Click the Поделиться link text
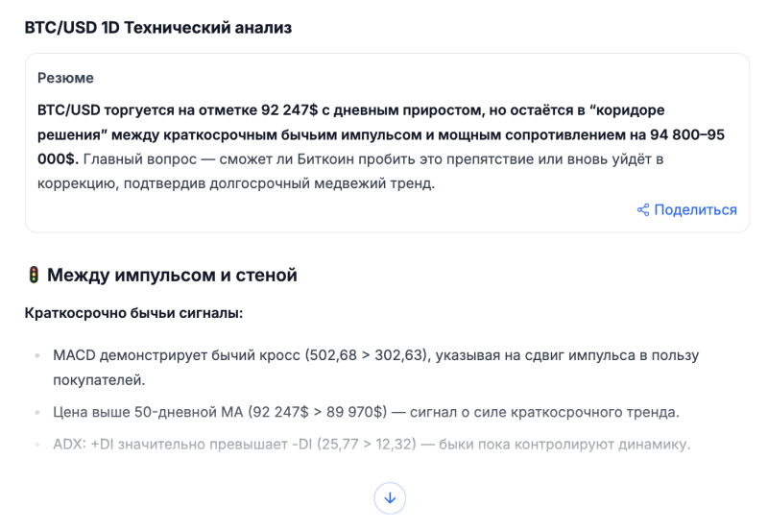 pos(695,210)
